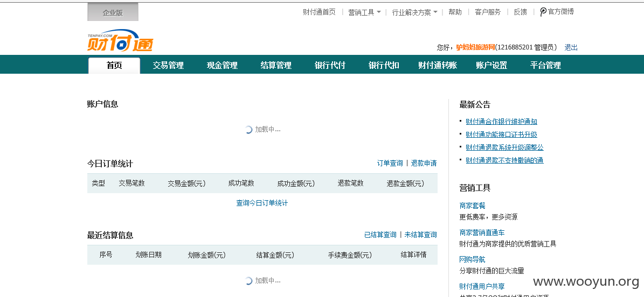The height and width of the screenshot is (297, 644).
Task: Click the 交易金额(元) column header
Action: pyautogui.click(x=186, y=183)
